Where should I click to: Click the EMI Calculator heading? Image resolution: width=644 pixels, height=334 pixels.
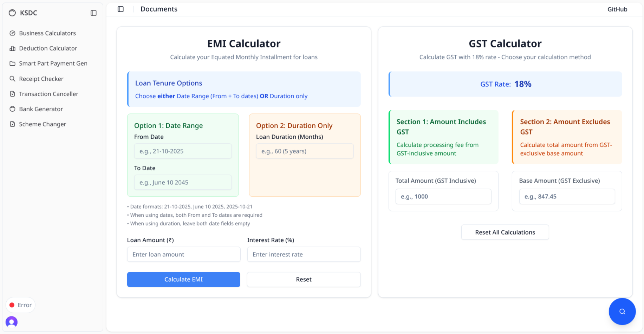click(244, 44)
